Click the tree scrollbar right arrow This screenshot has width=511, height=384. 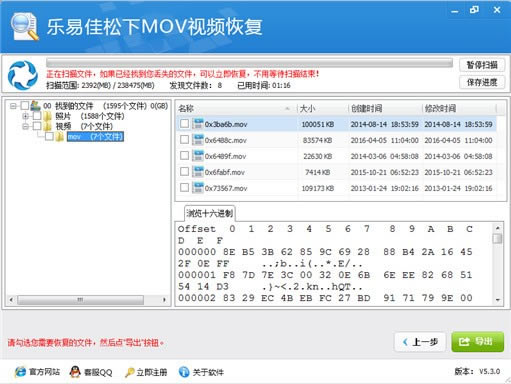tap(164, 300)
